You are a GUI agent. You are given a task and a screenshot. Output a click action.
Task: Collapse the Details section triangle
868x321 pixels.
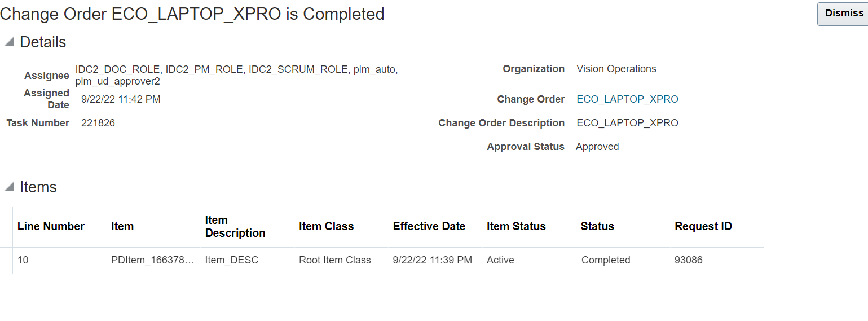pyautogui.click(x=9, y=42)
